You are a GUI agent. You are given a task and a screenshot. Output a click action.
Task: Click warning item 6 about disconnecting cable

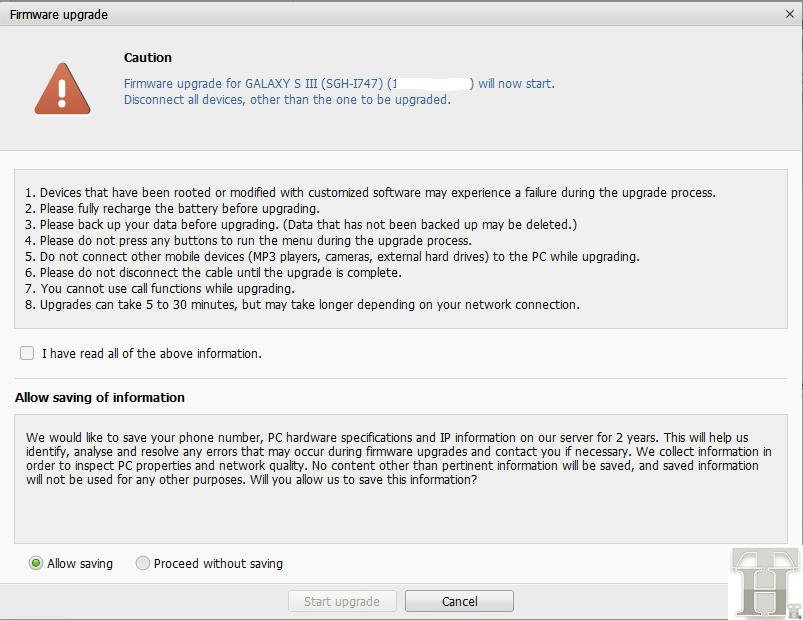tap(220, 273)
